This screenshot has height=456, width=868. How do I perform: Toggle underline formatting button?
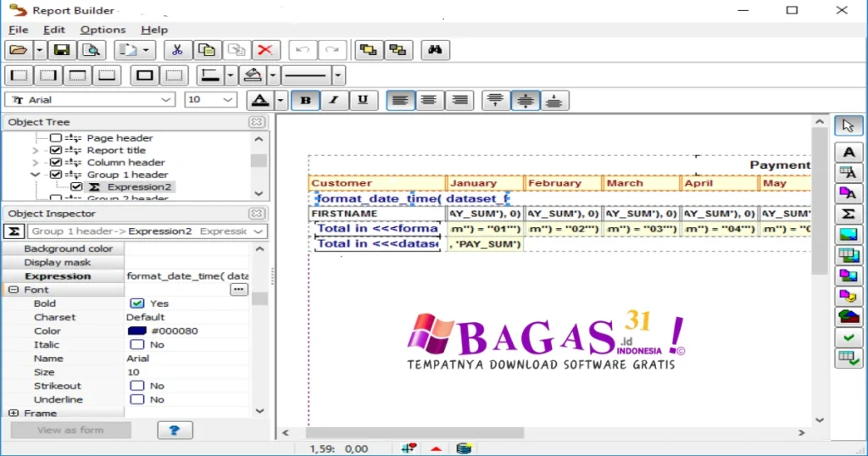pos(363,100)
